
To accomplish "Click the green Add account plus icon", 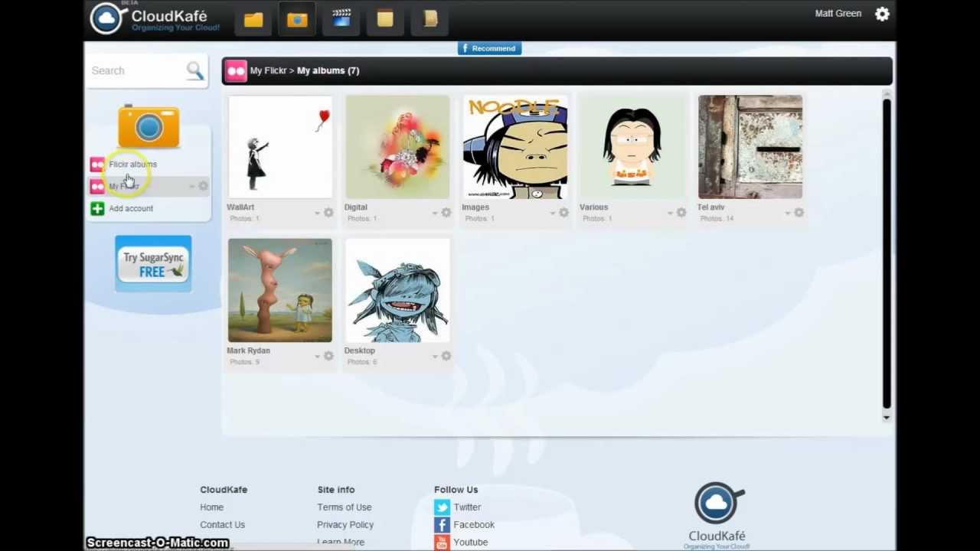I will coord(97,208).
